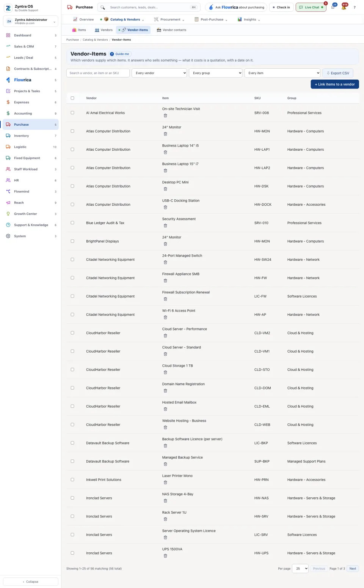Screen dimensions: 364x588
Task: Select the Vendor-Items sub-tab
Action: (x=133, y=30)
